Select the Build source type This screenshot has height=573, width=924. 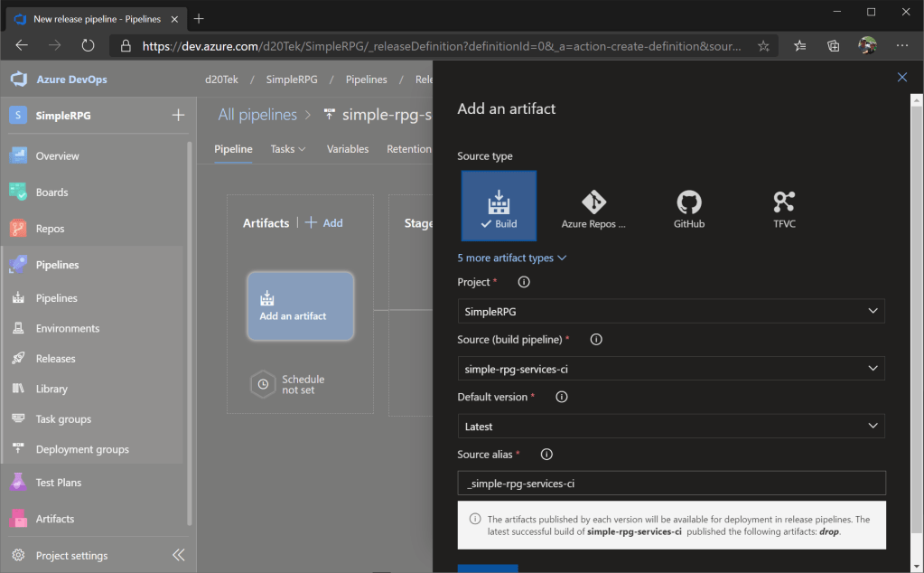(499, 206)
